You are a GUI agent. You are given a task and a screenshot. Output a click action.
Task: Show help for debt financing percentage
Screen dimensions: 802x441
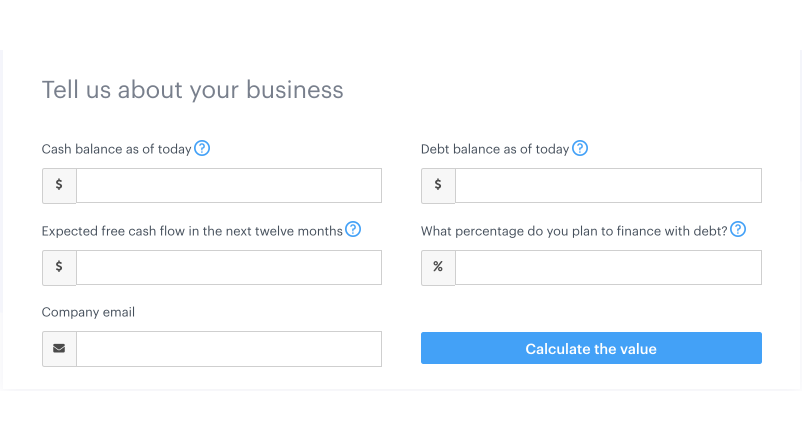click(738, 230)
